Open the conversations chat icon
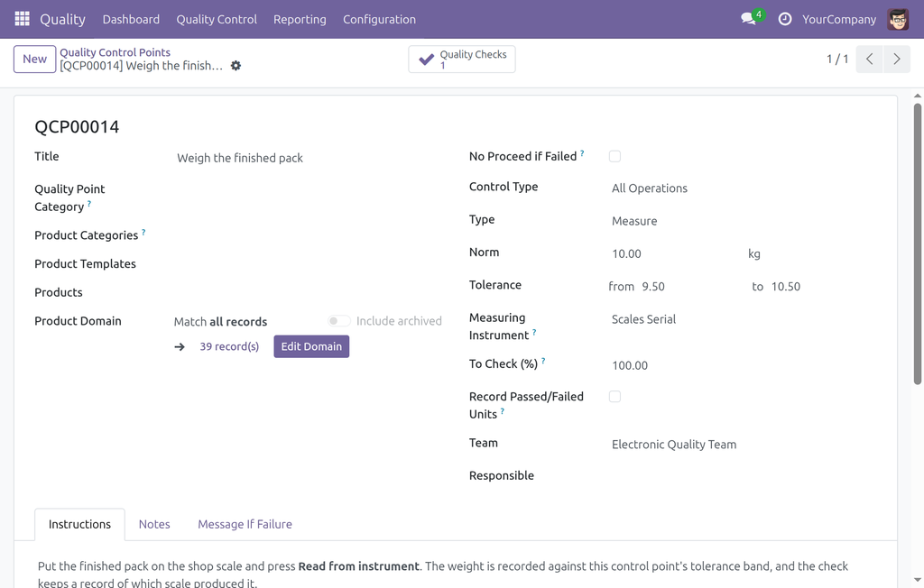Screen dimensions: 924x588 (x=748, y=19)
